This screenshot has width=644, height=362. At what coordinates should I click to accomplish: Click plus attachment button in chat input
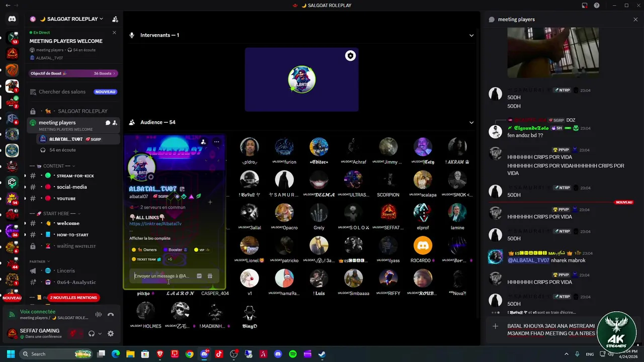click(x=495, y=326)
